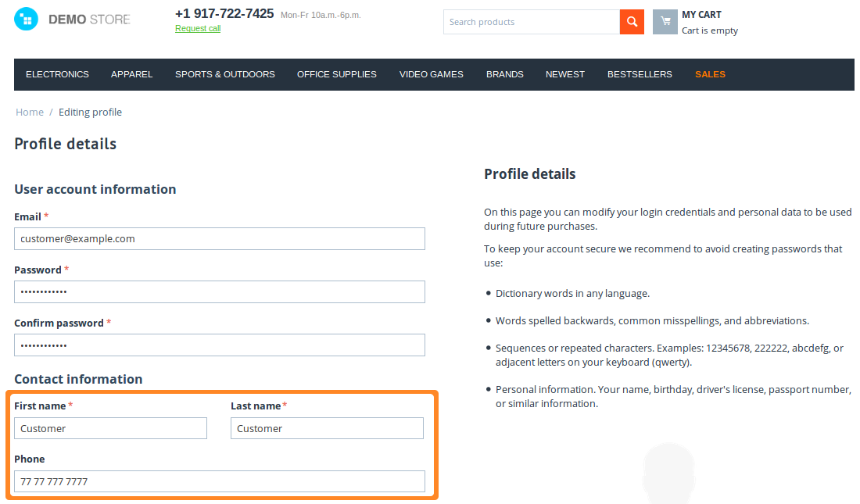860x504 pixels.
Task: Open the Office Supplies category
Action: click(337, 74)
